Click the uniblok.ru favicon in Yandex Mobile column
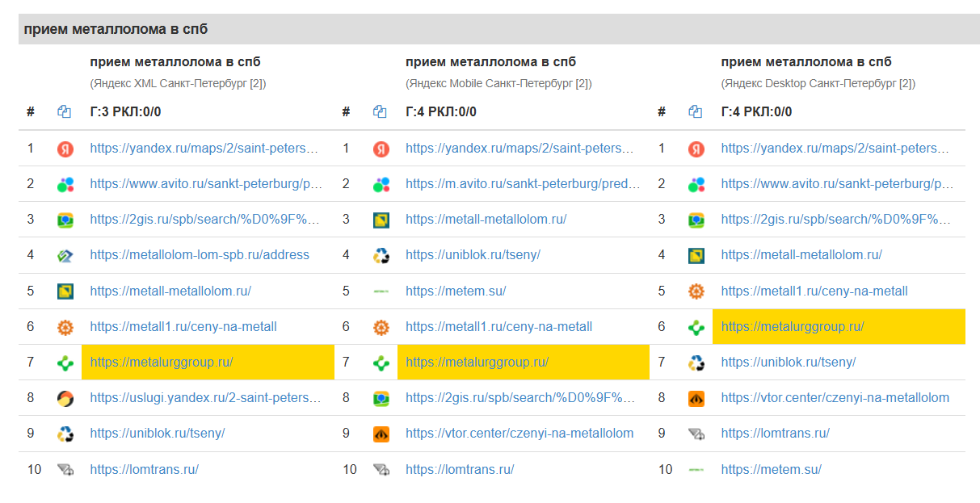This screenshot has width=980, height=503. tap(381, 256)
